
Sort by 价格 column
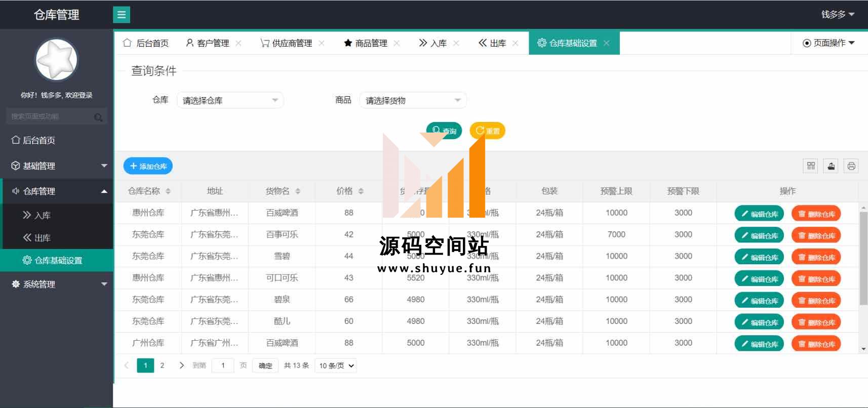(361, 191)
